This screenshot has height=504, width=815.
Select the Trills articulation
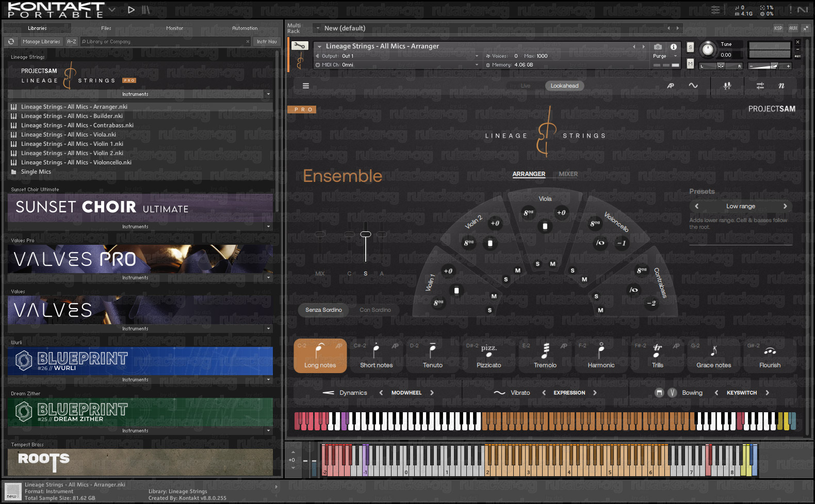658,356
